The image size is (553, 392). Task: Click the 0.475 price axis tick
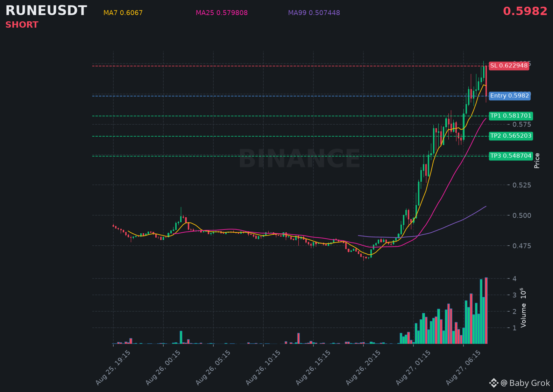coord(522,246)
